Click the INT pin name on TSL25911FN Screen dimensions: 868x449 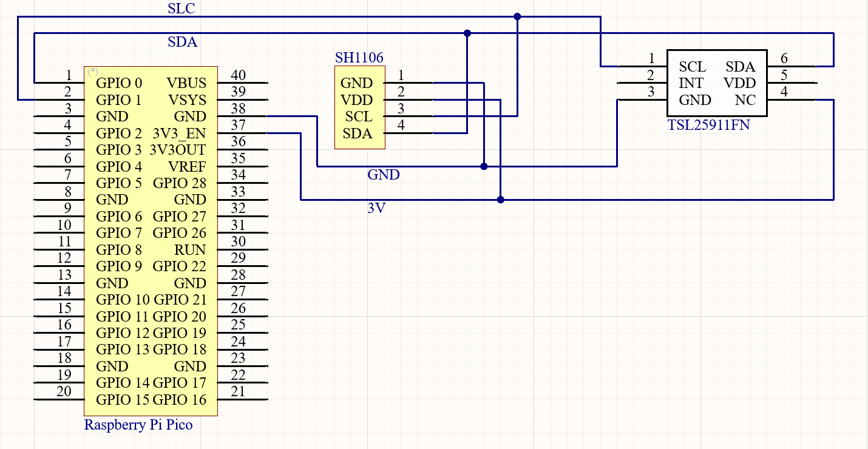click(x=691, y=83)
